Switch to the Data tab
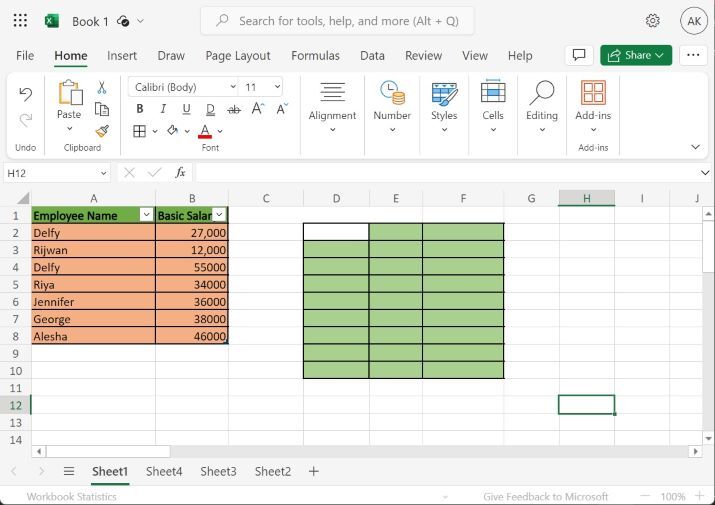The height and width of the screenshot is (505, 715). pos(372,56)
